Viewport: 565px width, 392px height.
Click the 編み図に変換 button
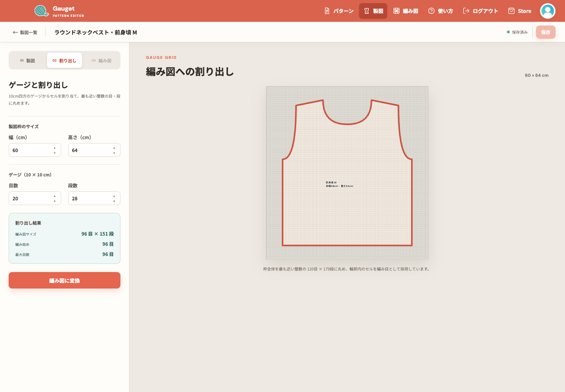point(64,280)
